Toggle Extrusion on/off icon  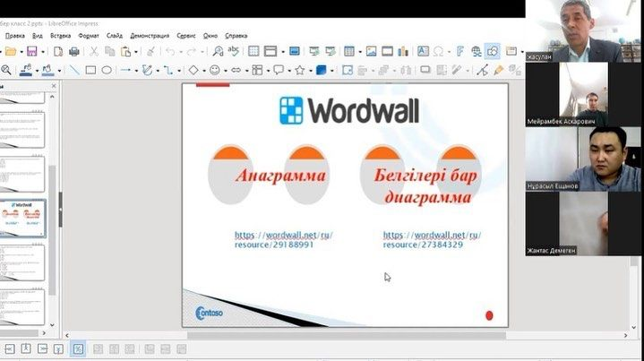click(x=514, y=70)
